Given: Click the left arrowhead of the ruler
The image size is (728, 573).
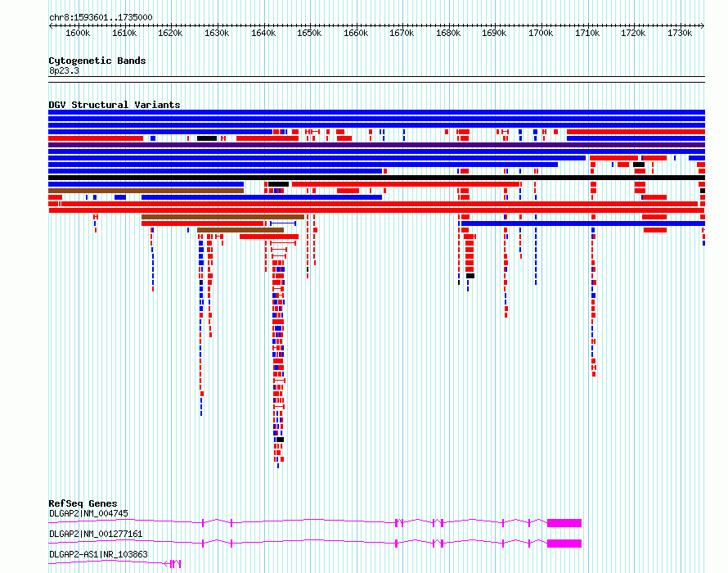Looking at the screenshot, I should (x=51, y=25).
